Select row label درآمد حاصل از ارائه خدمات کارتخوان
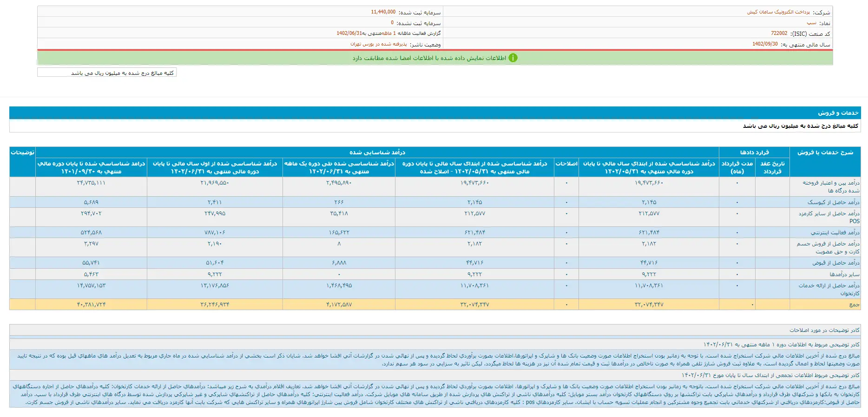Viewport: 868px width, 417px height. coord(829,289)
